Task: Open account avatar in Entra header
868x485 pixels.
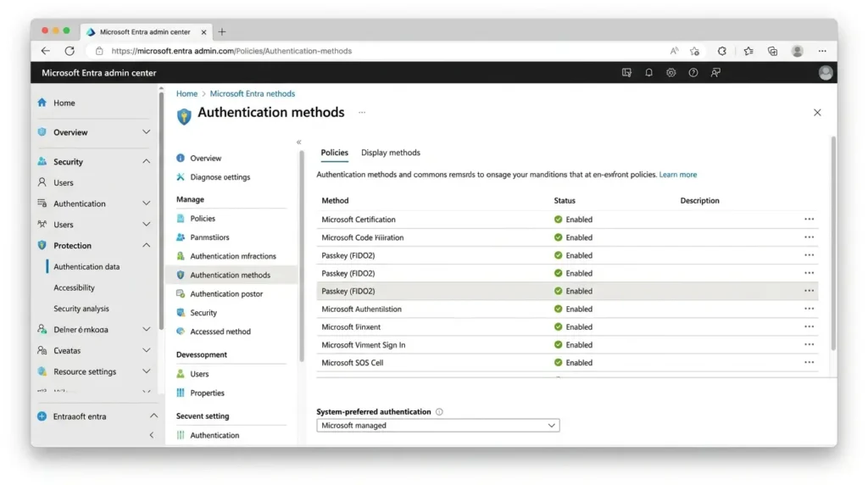Action: [826, 73]
